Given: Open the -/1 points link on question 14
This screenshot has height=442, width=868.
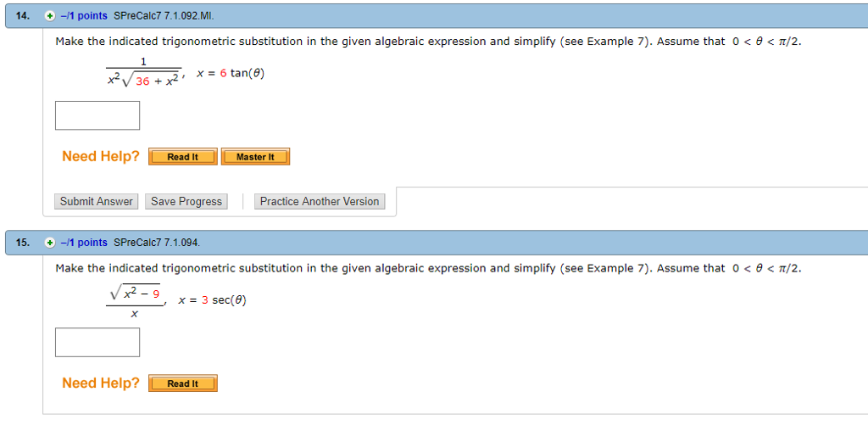Looking at the screenshot, I should point(84,16).
